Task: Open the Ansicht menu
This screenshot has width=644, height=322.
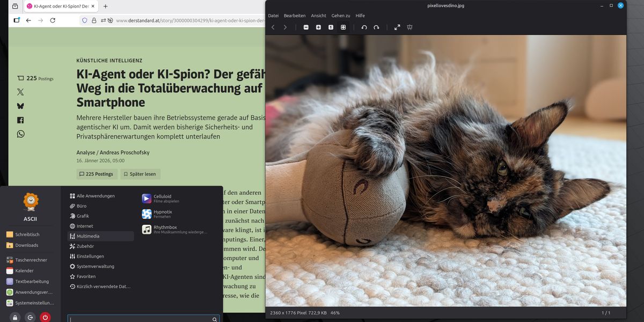Action: (x=318, y=16)
